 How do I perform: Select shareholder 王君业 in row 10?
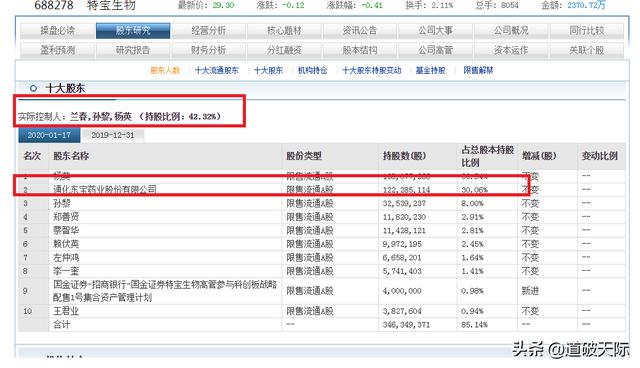[x=66, y=311]
